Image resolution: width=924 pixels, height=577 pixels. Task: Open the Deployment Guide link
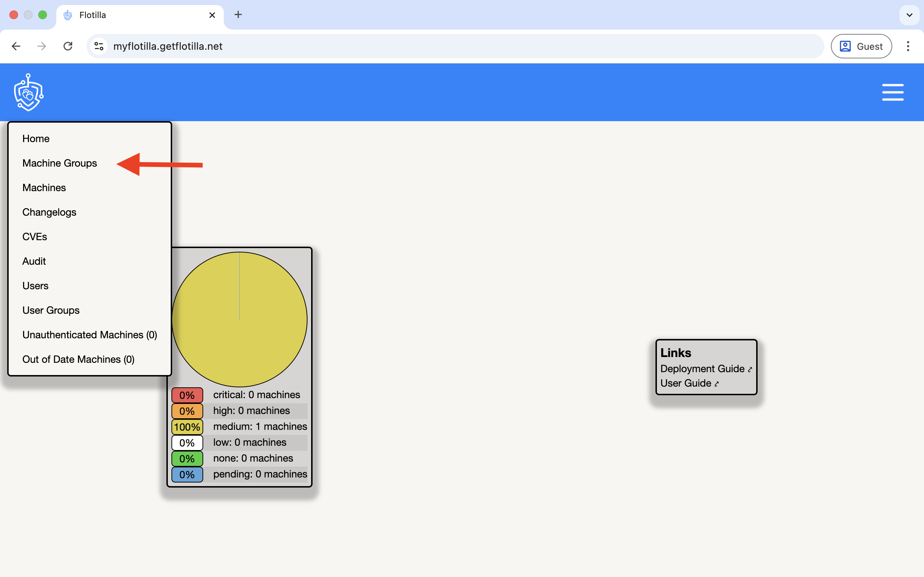tap(702, 368)
